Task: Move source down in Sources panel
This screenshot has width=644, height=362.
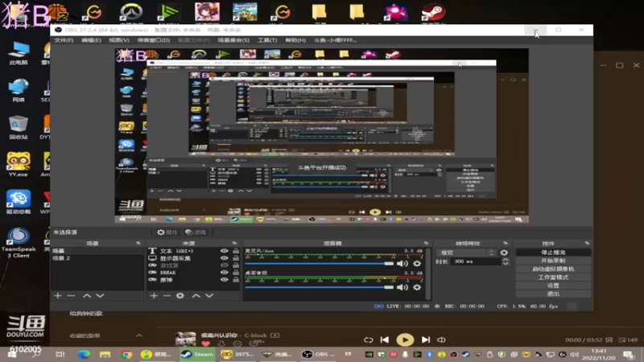Action: click(x=209, y=295)
